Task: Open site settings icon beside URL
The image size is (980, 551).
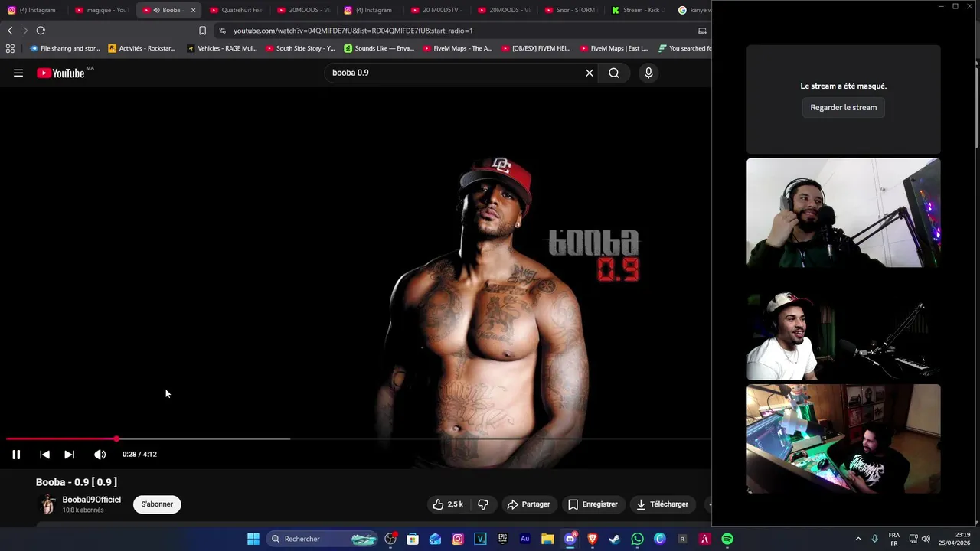Action: (222, 31)
